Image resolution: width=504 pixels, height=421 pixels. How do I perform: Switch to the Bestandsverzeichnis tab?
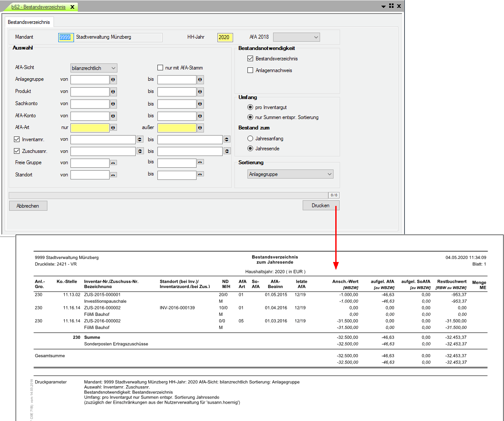[x=29, y=22]
